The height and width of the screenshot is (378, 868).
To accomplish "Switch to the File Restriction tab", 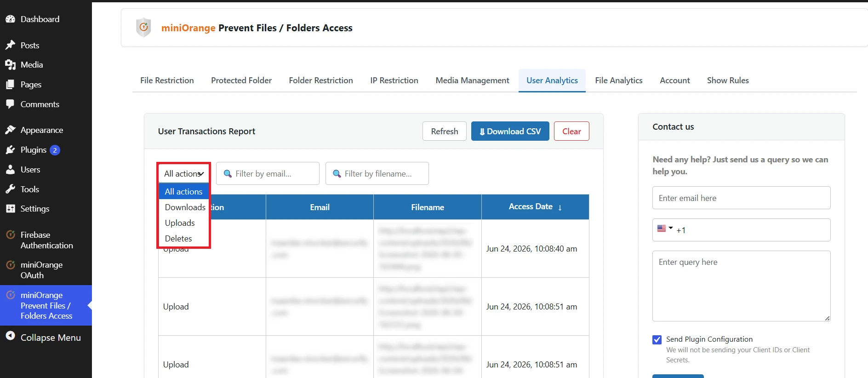I will tap(167, 80).
